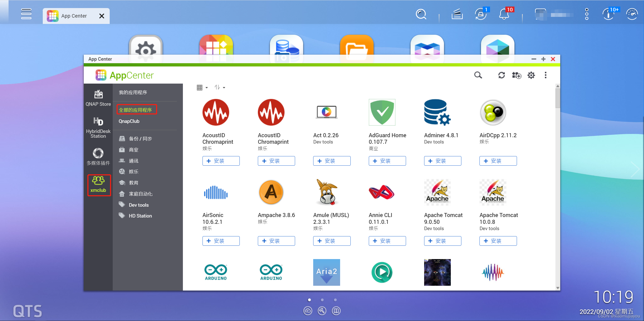This screenshot has height=321, width=644.
Task: Install Adminer 4.8.1
Action: (442, 161)
